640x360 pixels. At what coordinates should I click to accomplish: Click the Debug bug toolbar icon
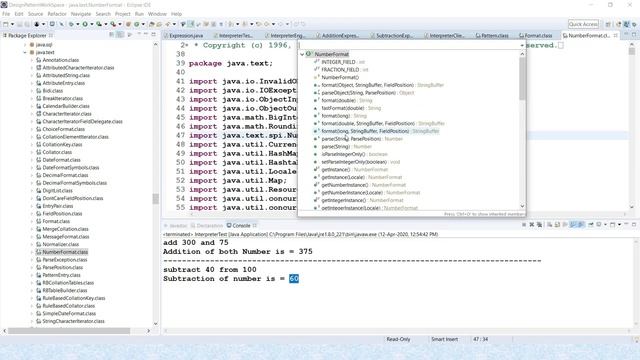pyautogui.click(x=71, y=24)
